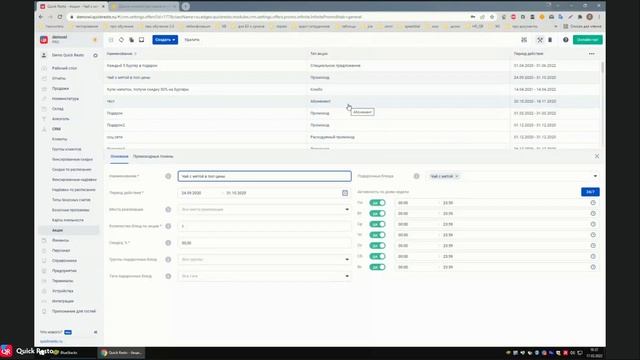Click the Quick Resto logo in the sidebar
This screenshot has width=640, height=360.
click(44, 40)
